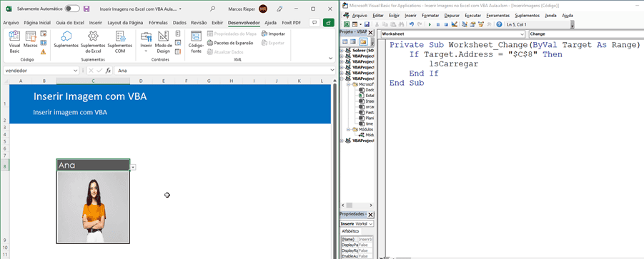Viewport: 644px width, 259px height.
Task: Close the Propriedades pane
Action: (x=370, y=214)
